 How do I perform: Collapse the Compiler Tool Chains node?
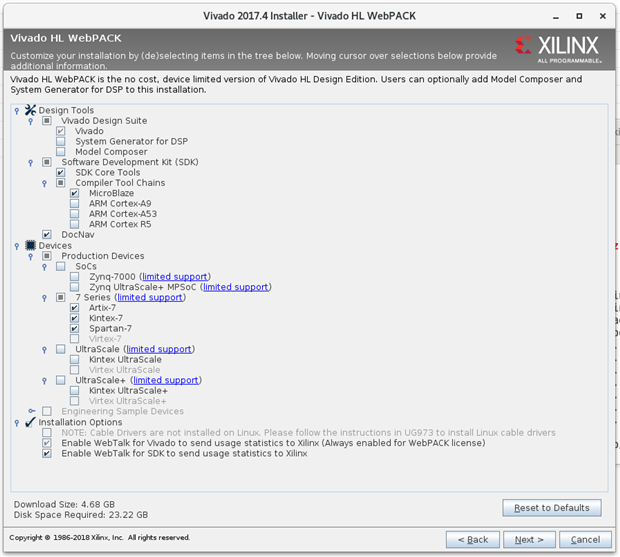tap(44, 183)
